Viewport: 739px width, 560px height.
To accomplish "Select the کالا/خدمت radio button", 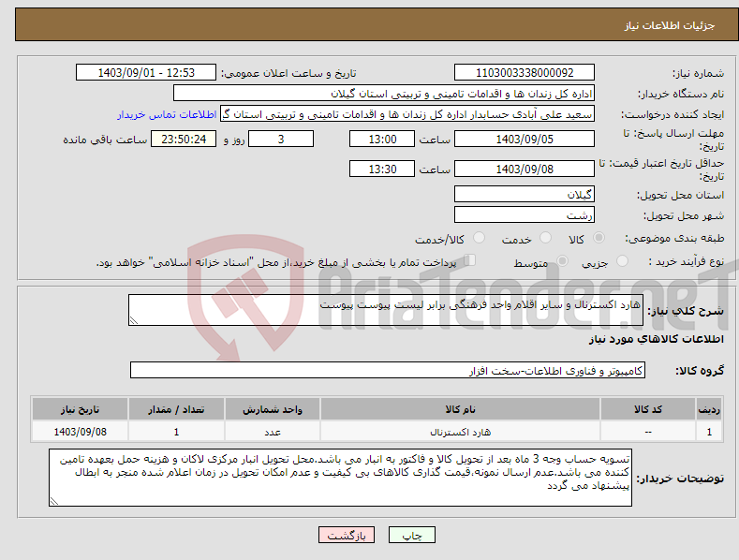I will pos(479,238).
